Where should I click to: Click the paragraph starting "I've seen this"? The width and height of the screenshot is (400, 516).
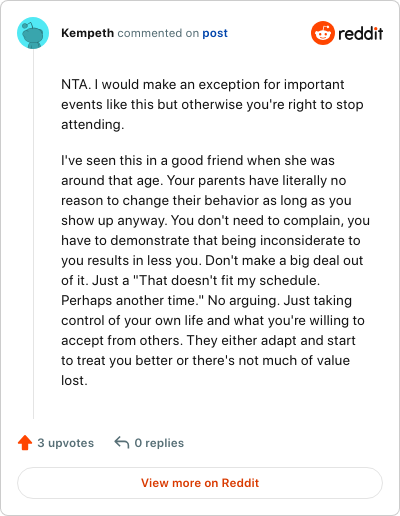tap(215, 270)
